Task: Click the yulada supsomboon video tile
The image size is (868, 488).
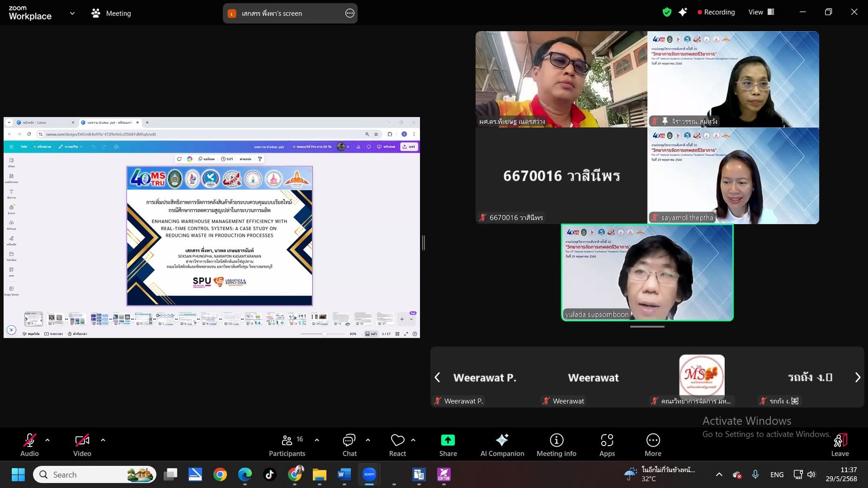Action: click(x=647, y=272)
